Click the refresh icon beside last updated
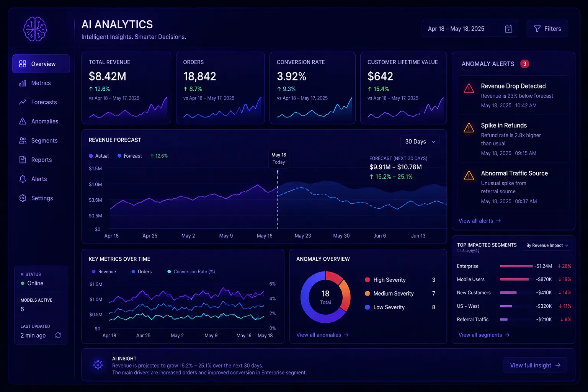The width and height of the screenshot is (588, 392). point(58,335)
